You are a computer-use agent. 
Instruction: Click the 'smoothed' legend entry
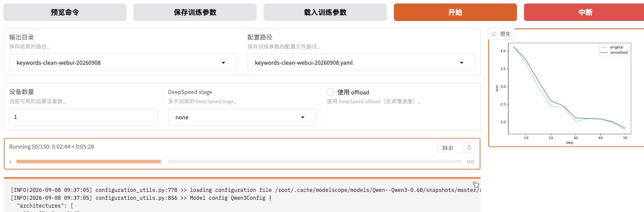(614, 52)
